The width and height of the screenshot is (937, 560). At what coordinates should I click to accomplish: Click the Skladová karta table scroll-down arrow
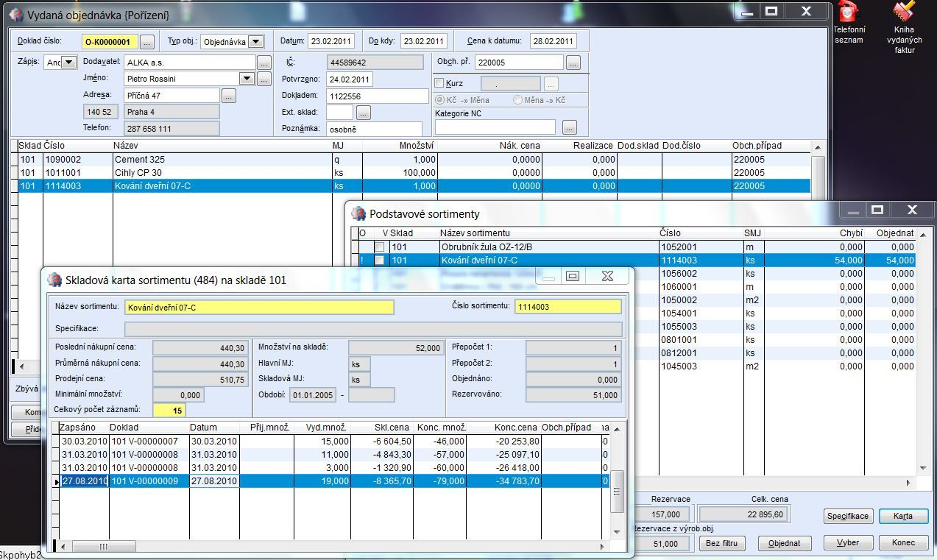click(x=618, y=532)
